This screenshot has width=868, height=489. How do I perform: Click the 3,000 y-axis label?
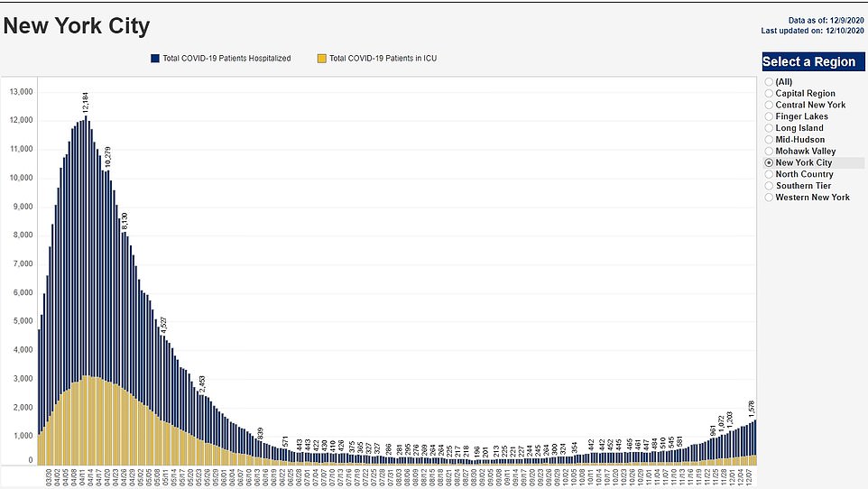[x=23, y=379]
